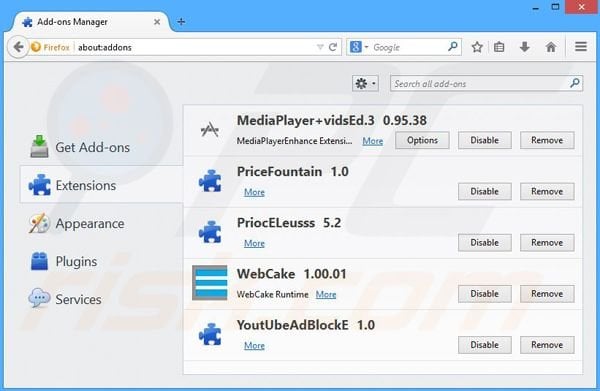Disable the YoutUbeAdBlockE extension
This screenshot has width=600, height=391.
[x=484, y=345]
